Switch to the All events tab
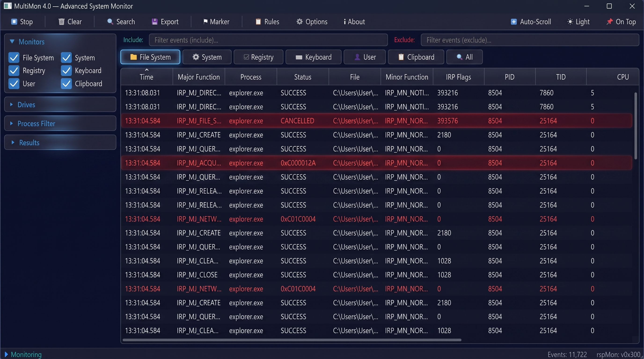The height and width of the screenshot is (359, 644). click(x=465, y=57)
